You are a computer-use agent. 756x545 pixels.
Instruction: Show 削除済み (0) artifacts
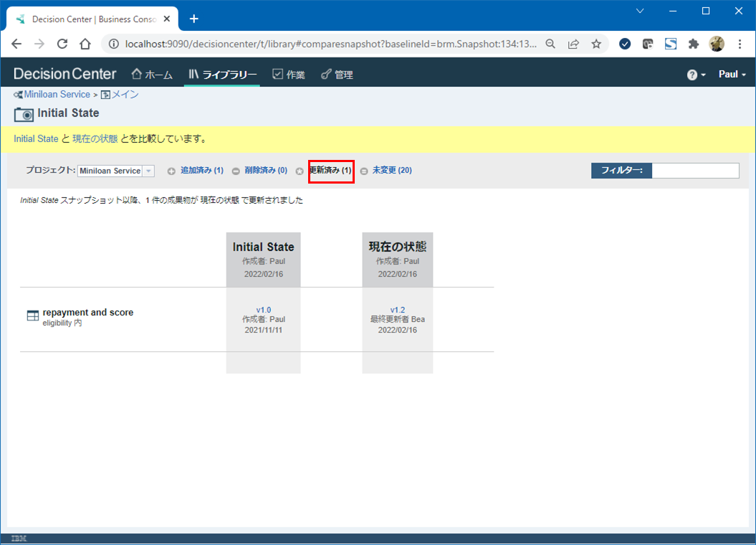(x=266, y=170)
